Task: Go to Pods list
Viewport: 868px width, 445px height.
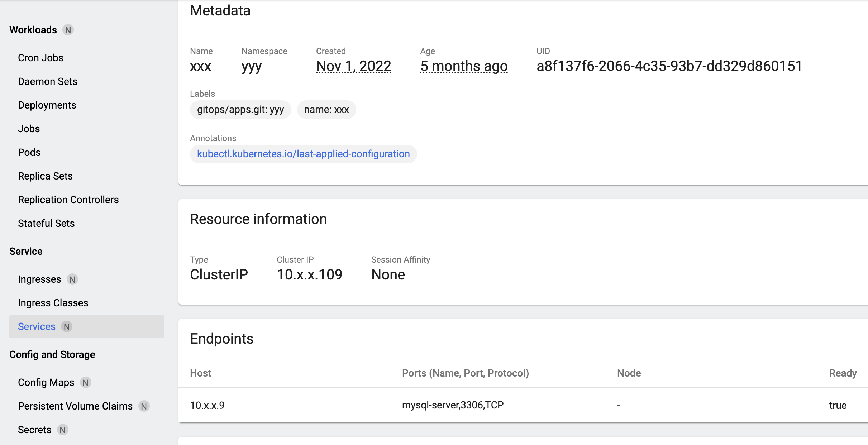Action: tap(29, 153)
